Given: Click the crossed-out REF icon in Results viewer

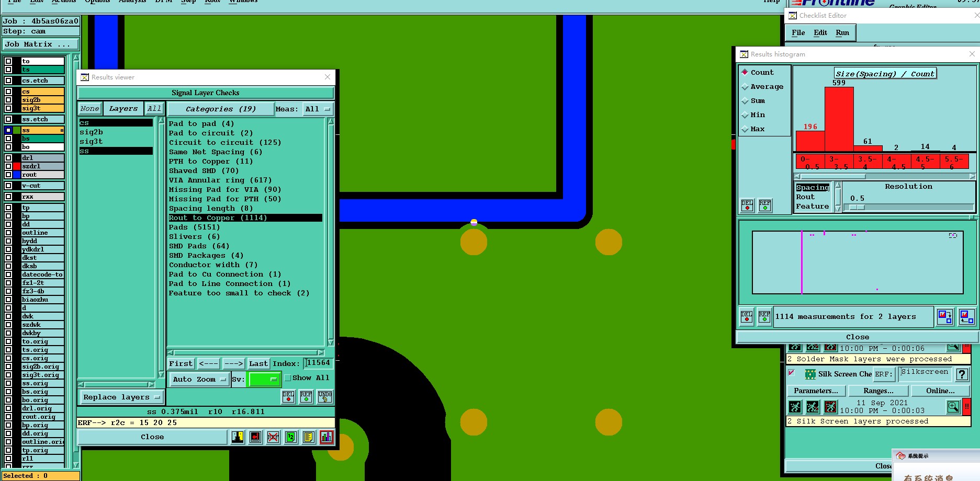Looking at the screenshot, I should (273, 437).
